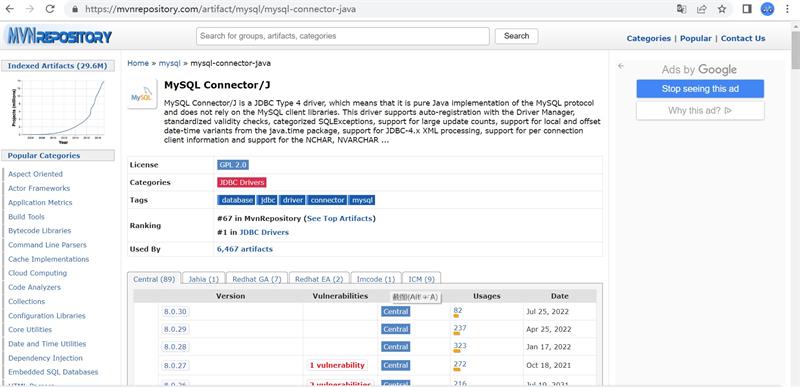Switch to the Imcode (1) tab

coord(376,279)
